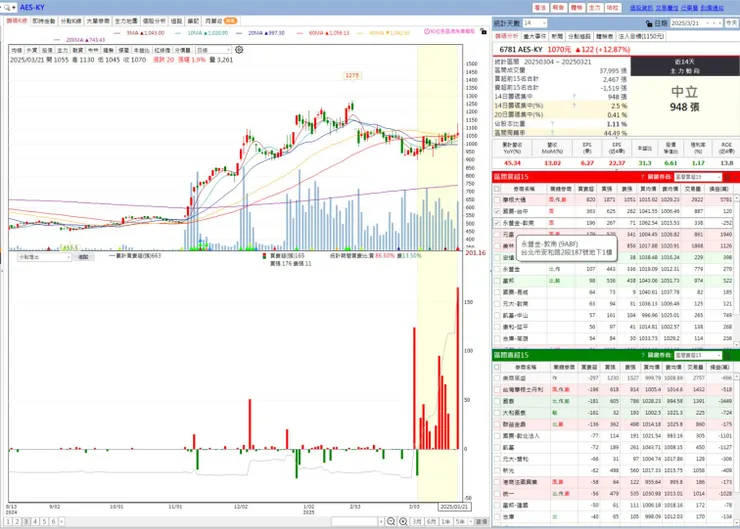740x529 pixels.
Task: Switch to 主力地圖 tab
Action: tap(126, 21)
